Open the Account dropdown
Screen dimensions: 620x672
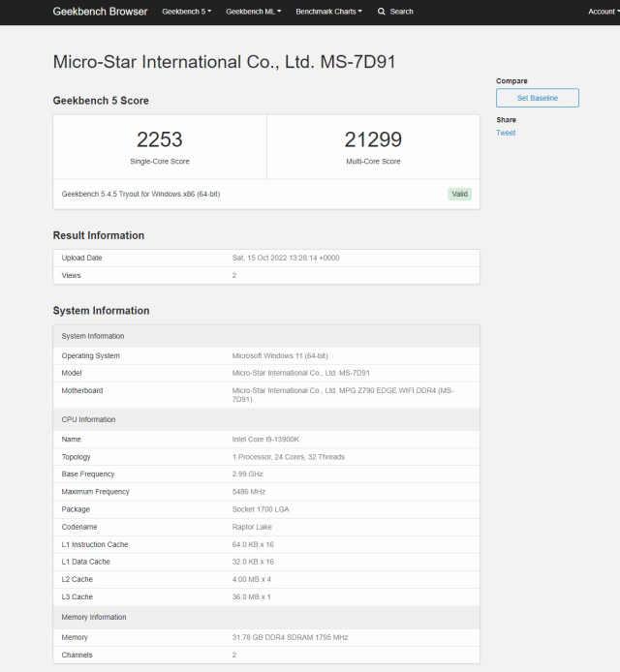tap(604, 12)
